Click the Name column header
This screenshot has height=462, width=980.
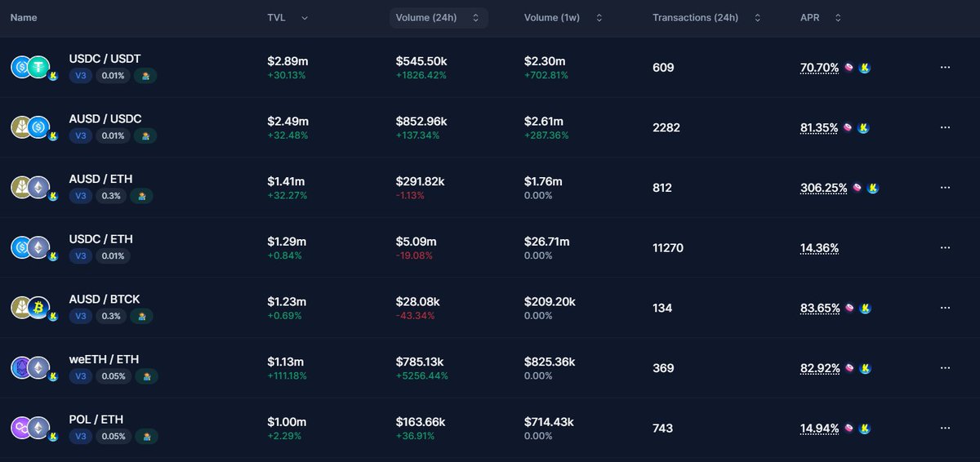[x=24, y=18]
